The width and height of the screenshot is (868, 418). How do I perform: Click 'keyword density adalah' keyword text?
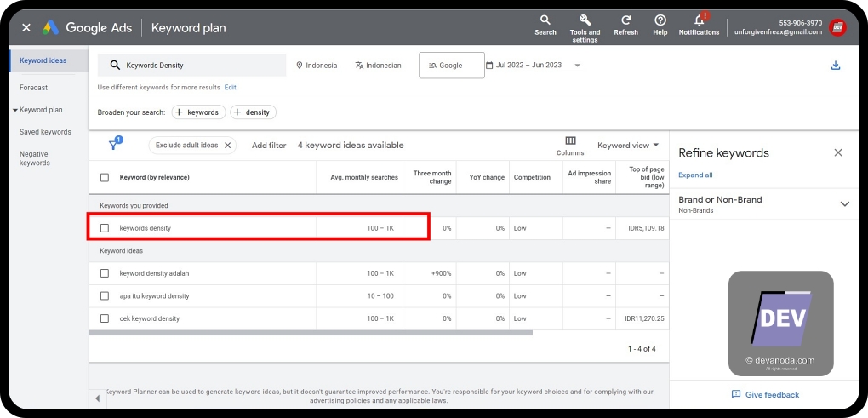coord(154,273)
